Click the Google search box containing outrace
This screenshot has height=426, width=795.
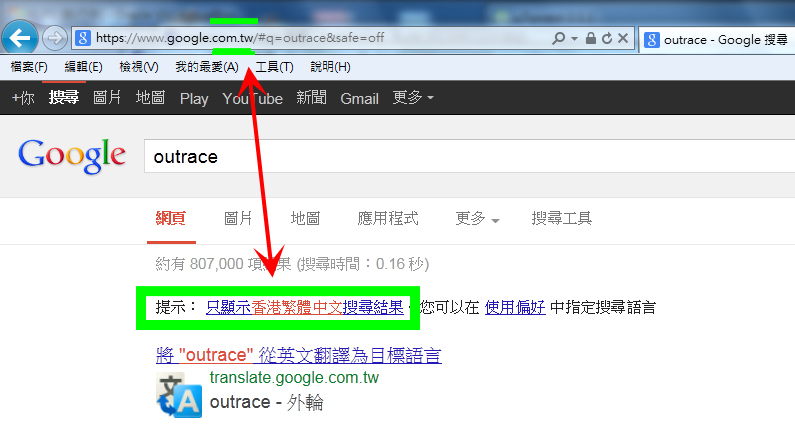450,157
